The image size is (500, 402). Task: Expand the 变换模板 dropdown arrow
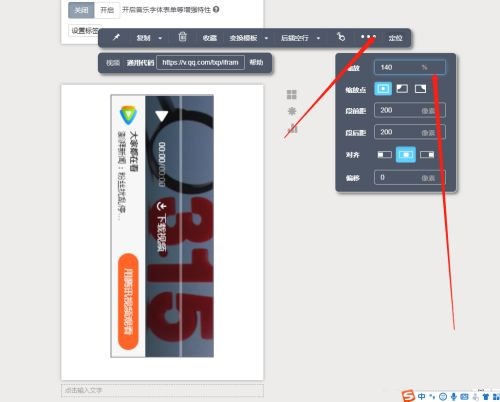266,38
